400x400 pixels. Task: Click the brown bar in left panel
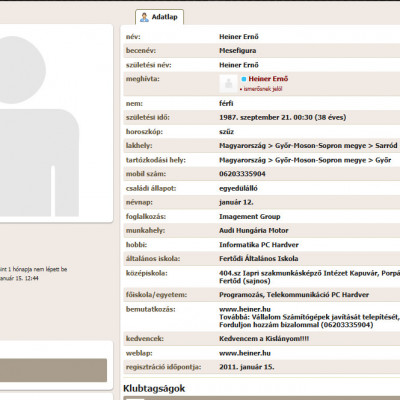coord(53,370)
